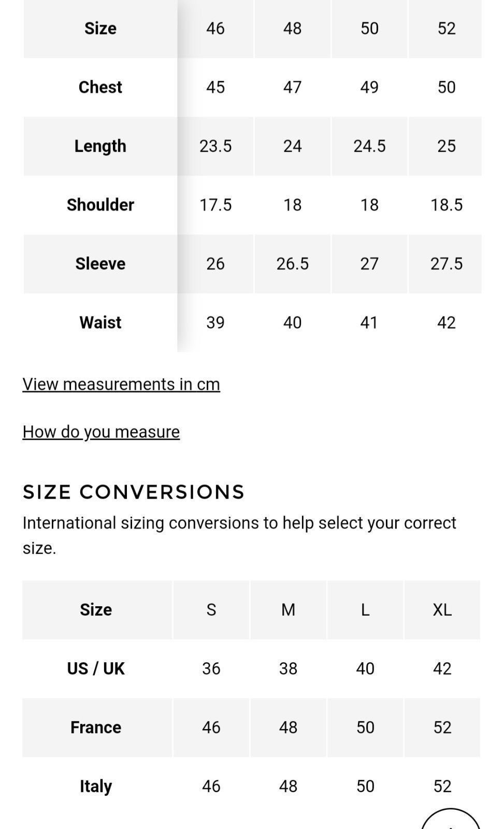Click the S size conversion header

click(211, 610)
